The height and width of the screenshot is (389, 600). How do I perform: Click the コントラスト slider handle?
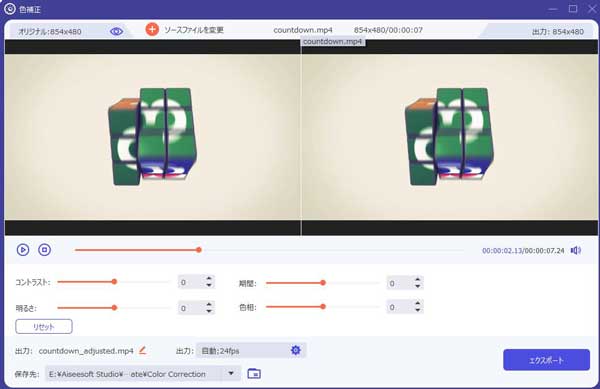114,282
